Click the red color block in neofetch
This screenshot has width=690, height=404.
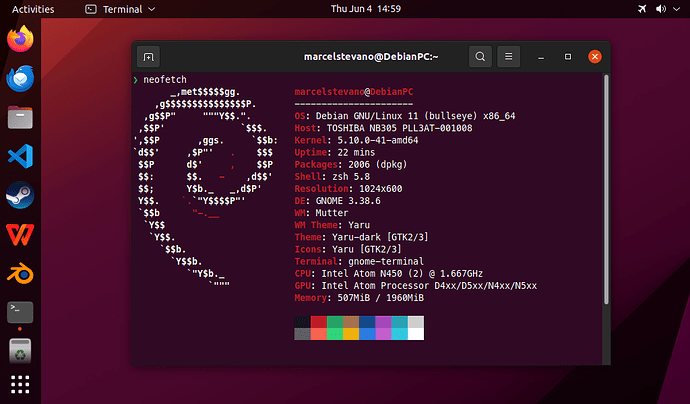click(319, 322)
